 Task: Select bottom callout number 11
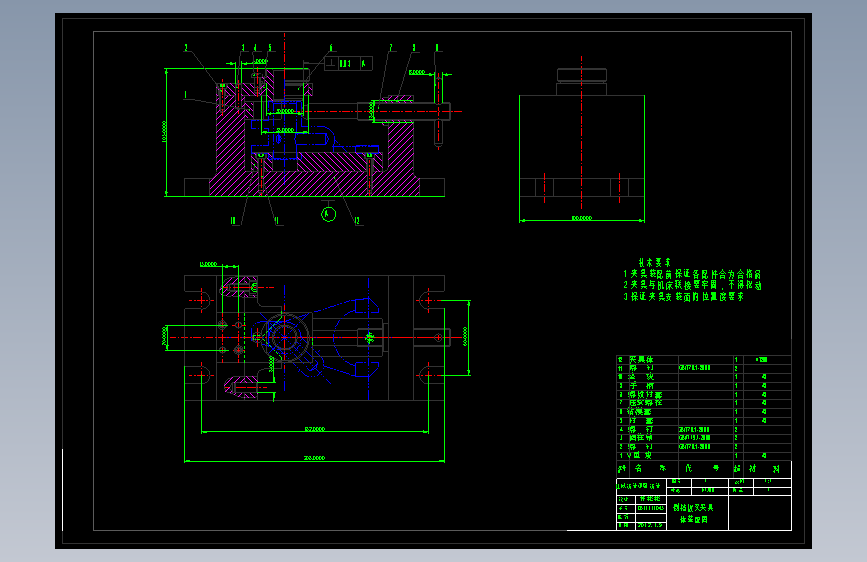pyautogui.click(x=276, y=221)
